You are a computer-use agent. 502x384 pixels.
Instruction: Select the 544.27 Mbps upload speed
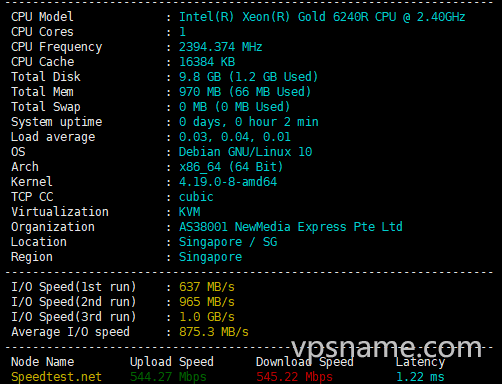168,377
